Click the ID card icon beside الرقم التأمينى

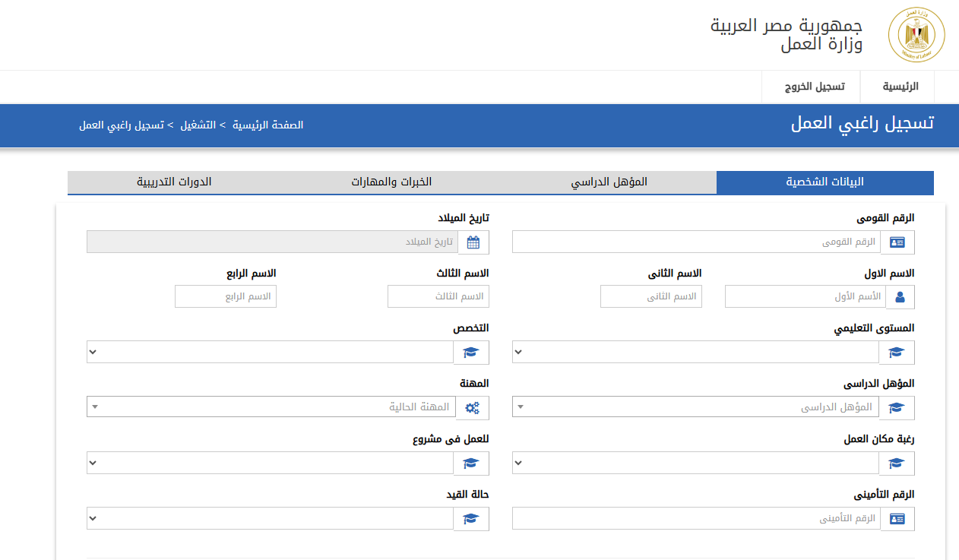click(897, 519)
